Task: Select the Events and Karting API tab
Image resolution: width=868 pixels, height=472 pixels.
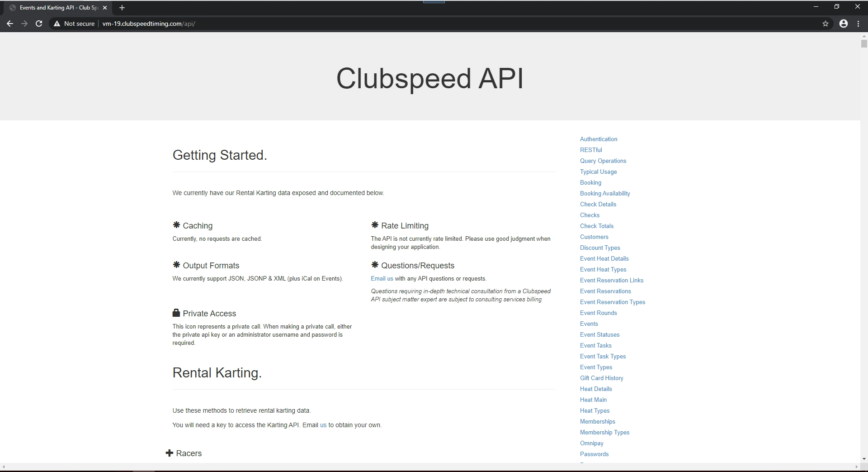Action: 59,8
